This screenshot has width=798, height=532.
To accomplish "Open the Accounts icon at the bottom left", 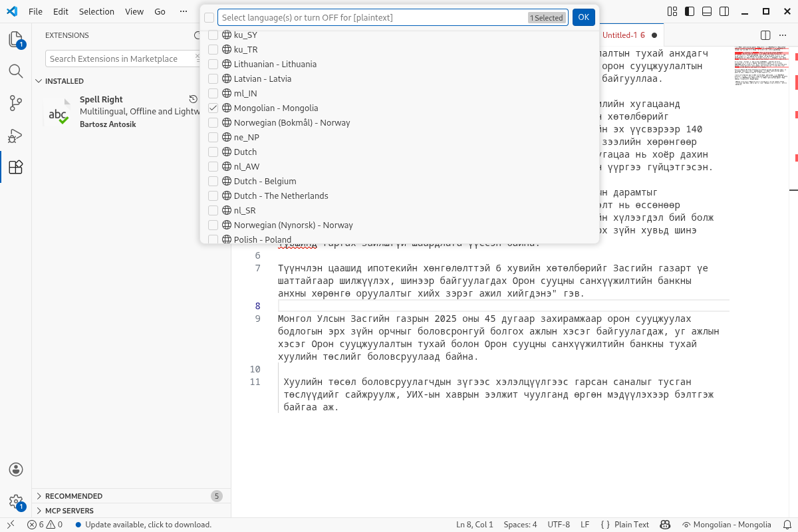I will (x=16, y=469).
